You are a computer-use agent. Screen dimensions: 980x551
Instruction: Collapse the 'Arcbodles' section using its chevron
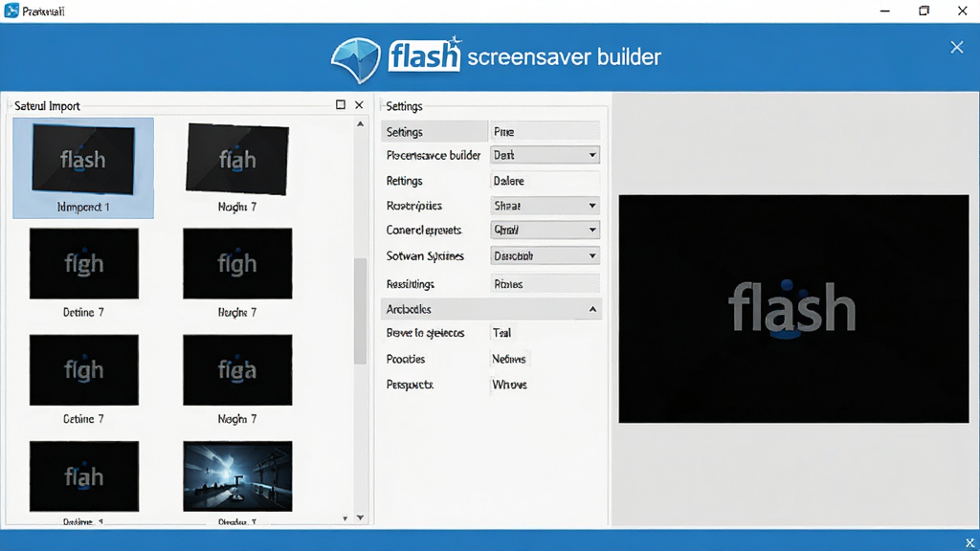tap(592, 309)
